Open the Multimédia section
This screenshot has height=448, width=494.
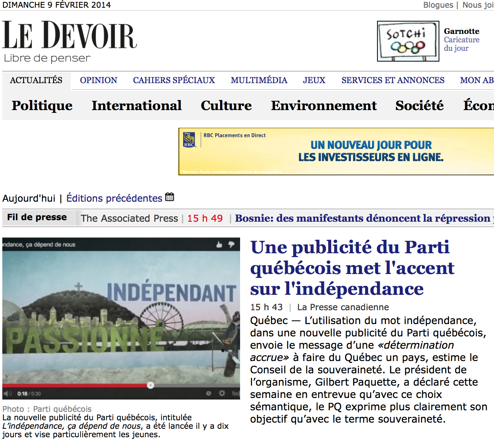point(259,80)
